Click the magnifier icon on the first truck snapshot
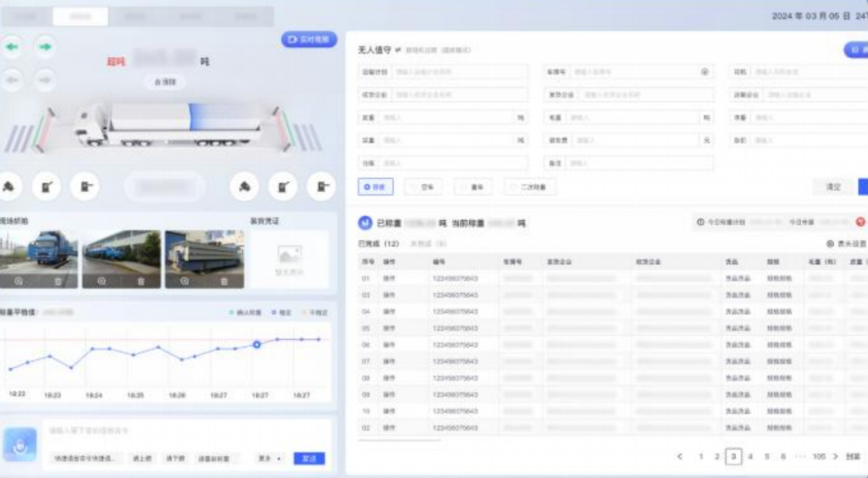The height and width of the screenshot is (478, 868). (17, 281)
